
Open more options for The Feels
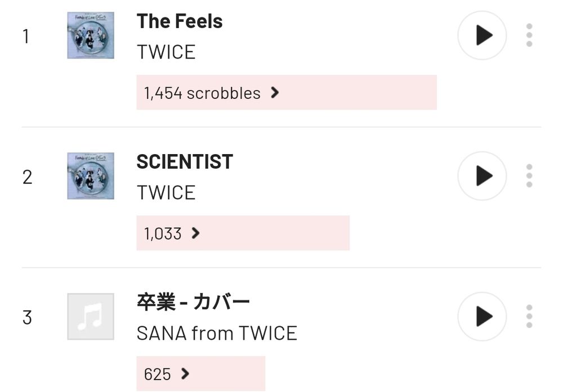pos(529,36)
